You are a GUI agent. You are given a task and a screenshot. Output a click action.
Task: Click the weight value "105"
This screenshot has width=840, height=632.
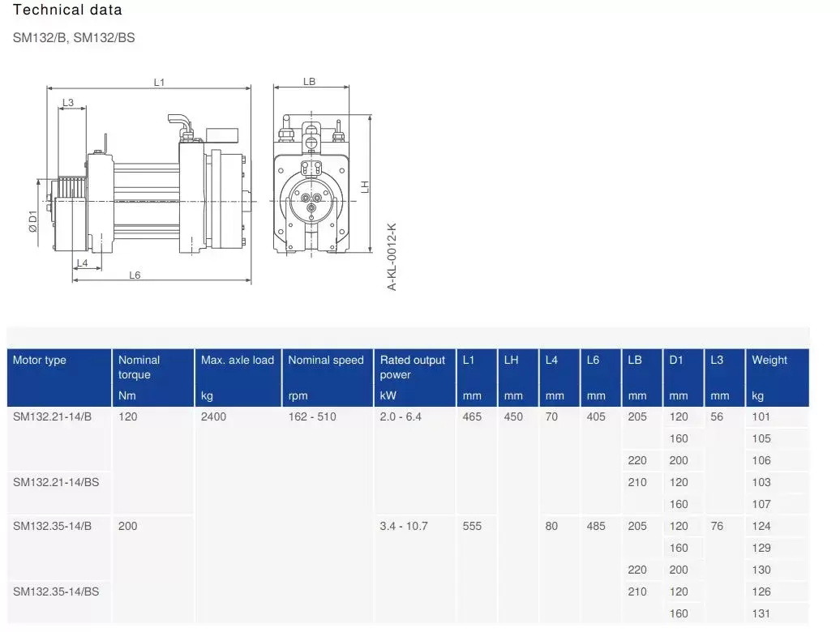(x=761, y=439)
